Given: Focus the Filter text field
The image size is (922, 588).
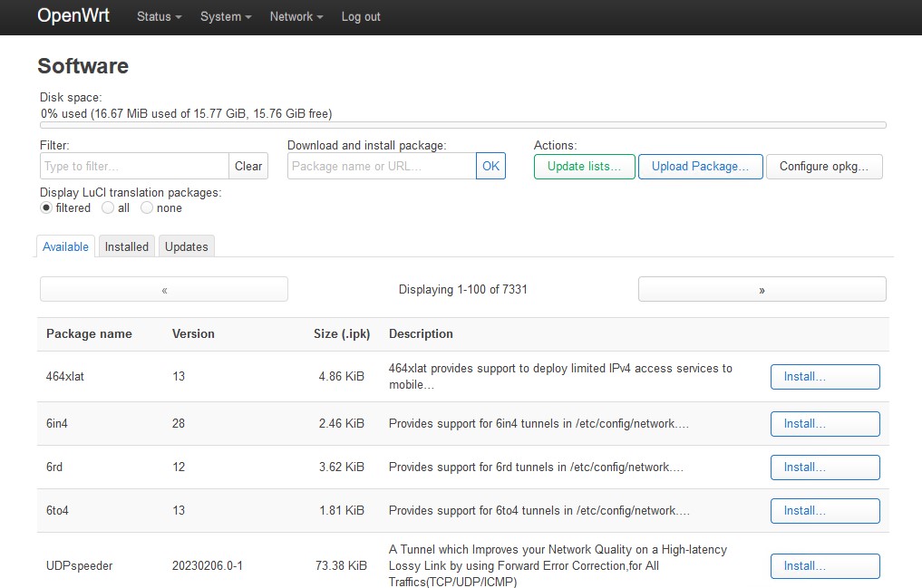Looking at the screenshot, I should click(134, 166).
